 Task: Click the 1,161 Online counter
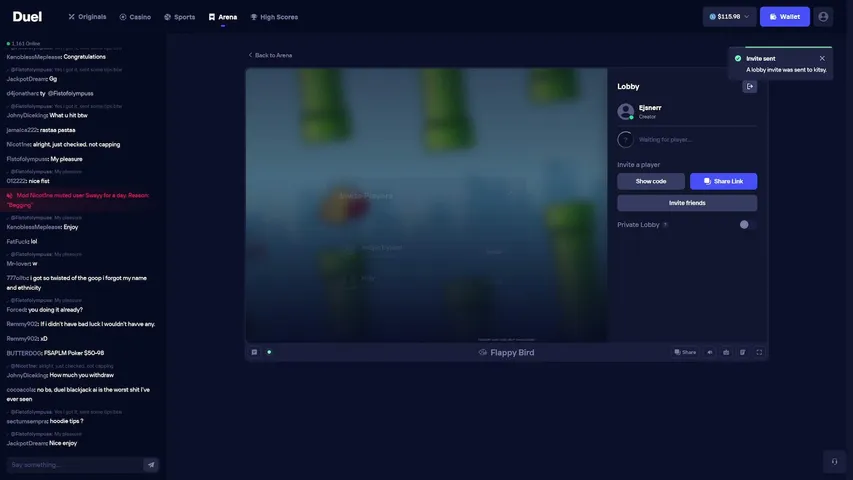[x=23, y=44]
